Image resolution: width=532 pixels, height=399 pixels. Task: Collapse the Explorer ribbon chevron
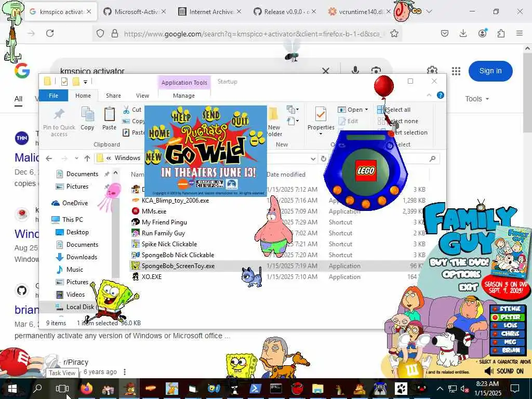click(x=429, y=96)
